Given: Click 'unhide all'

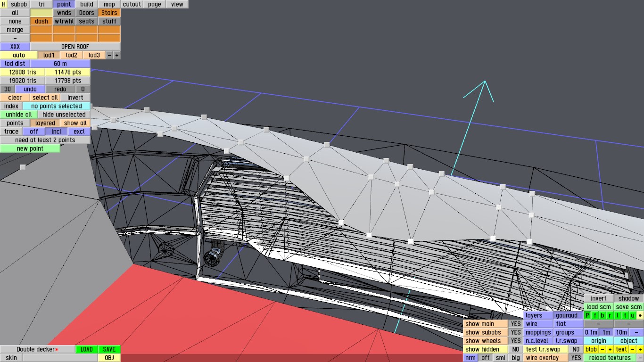Looking at the screenshot, I should [x=19, y=115].
